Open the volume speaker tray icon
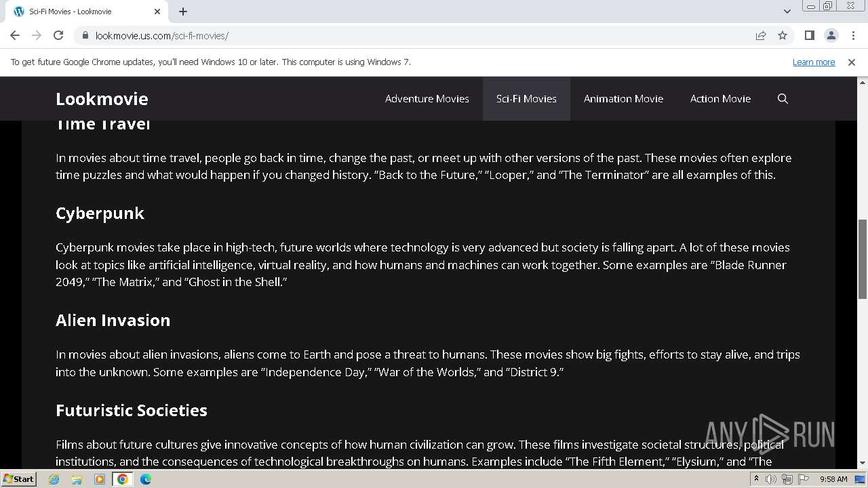The width and height of the screenshot is (868, 488). click(x=771, y=479)
